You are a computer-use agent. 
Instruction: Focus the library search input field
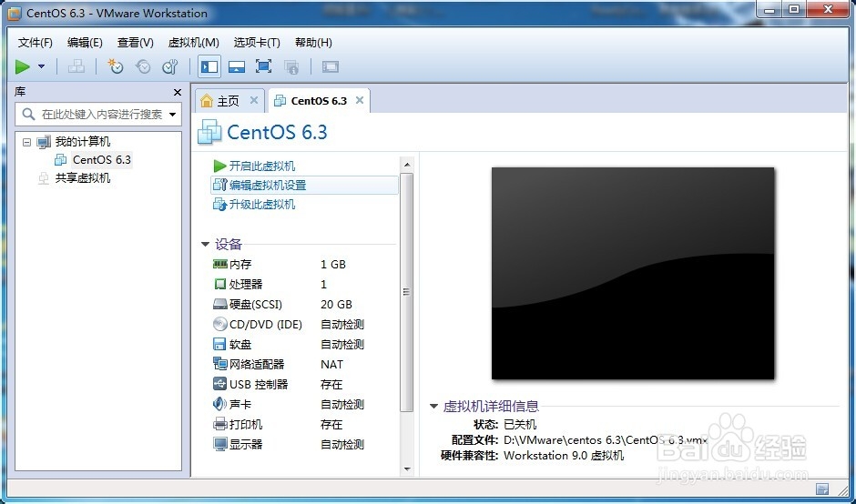point(98,115)
